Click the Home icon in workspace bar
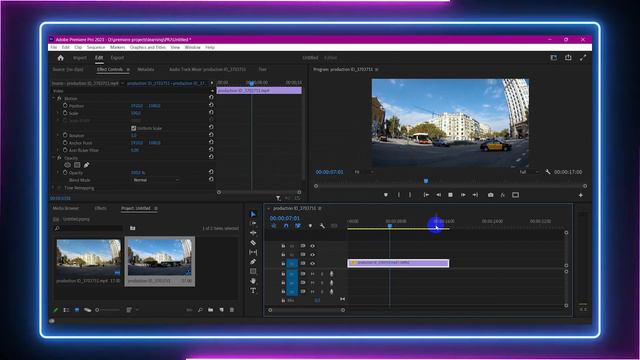The width and height of the screenshot is (640, 360). (x=60, y=58)
